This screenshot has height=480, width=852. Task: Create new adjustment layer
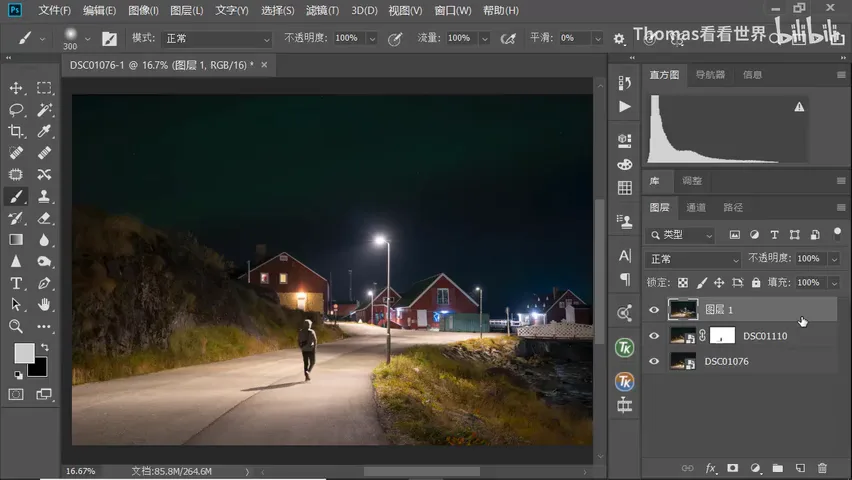(755, 468)
